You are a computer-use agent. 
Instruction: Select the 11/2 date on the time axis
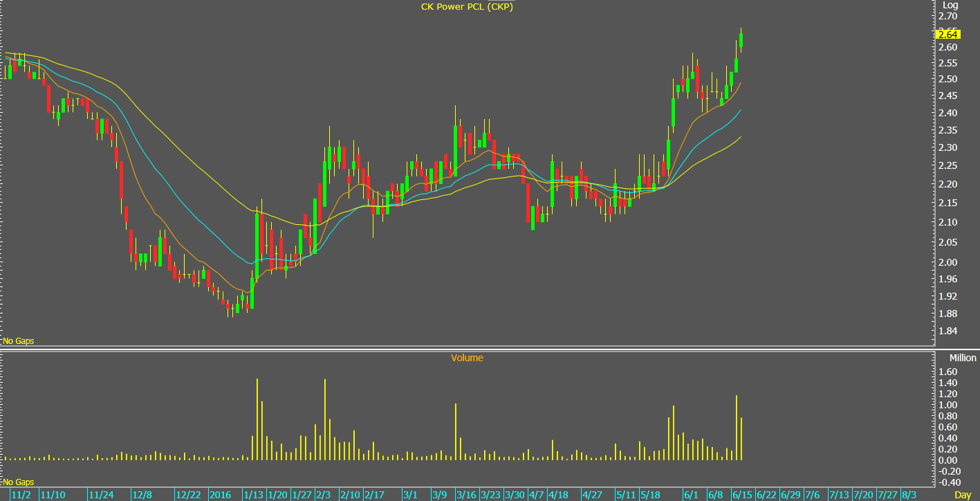click(x=22, y=495)
